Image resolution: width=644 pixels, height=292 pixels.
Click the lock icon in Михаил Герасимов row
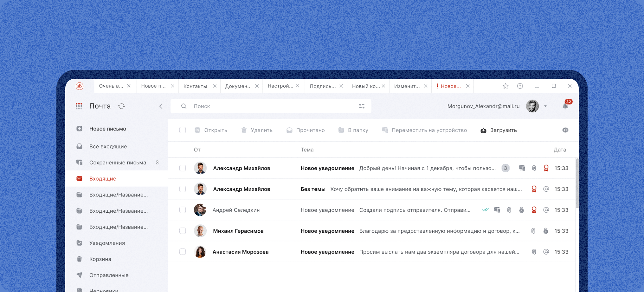coord(546,231)
